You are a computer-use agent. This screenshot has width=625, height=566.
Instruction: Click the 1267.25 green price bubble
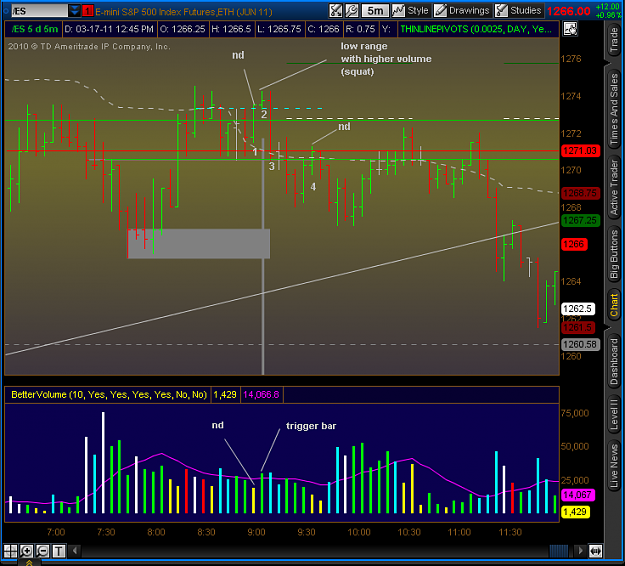coord(580,220)
